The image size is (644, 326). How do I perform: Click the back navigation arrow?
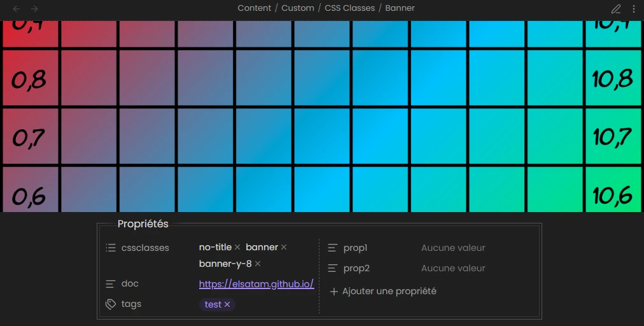(17, 9)
